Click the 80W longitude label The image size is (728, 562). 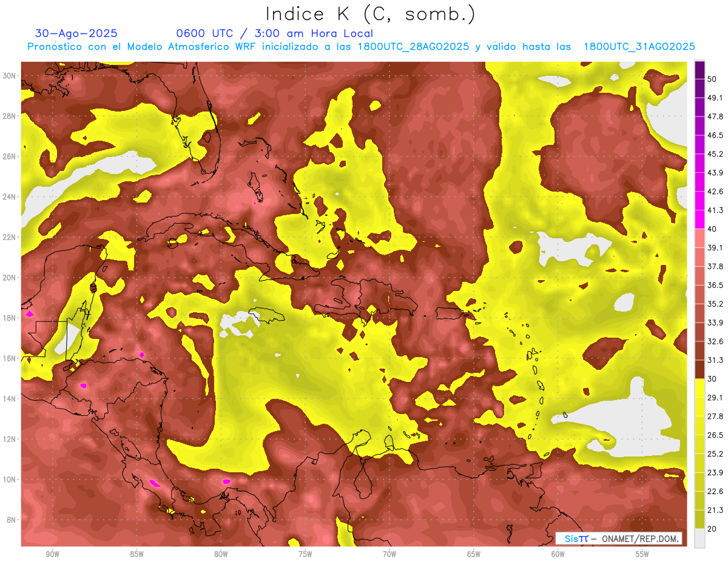[221, 554]
